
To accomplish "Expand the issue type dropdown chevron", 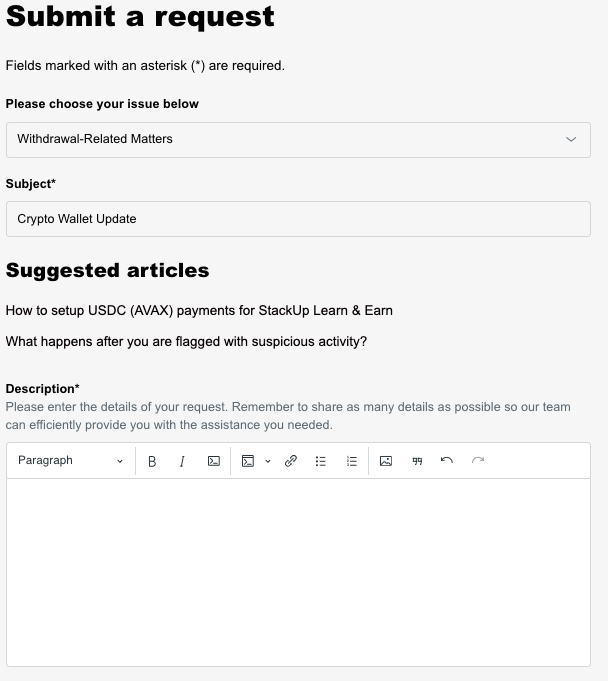I will [571, 139].
